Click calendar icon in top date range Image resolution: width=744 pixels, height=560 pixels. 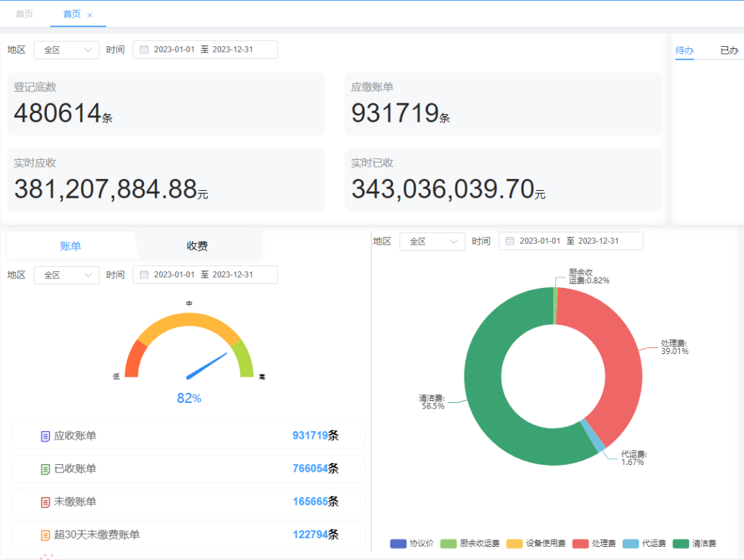[x=144, y=50]
